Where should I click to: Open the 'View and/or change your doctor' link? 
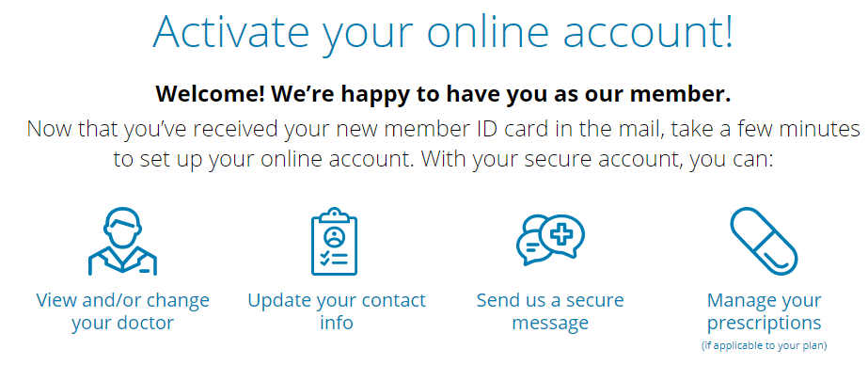coord(122,311)
